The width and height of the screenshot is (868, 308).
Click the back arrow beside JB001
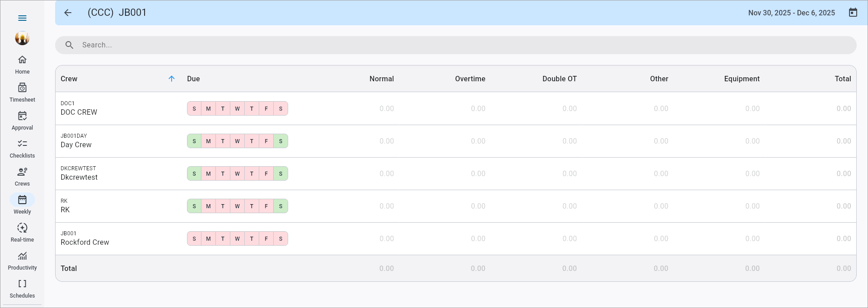click(68, 13)
